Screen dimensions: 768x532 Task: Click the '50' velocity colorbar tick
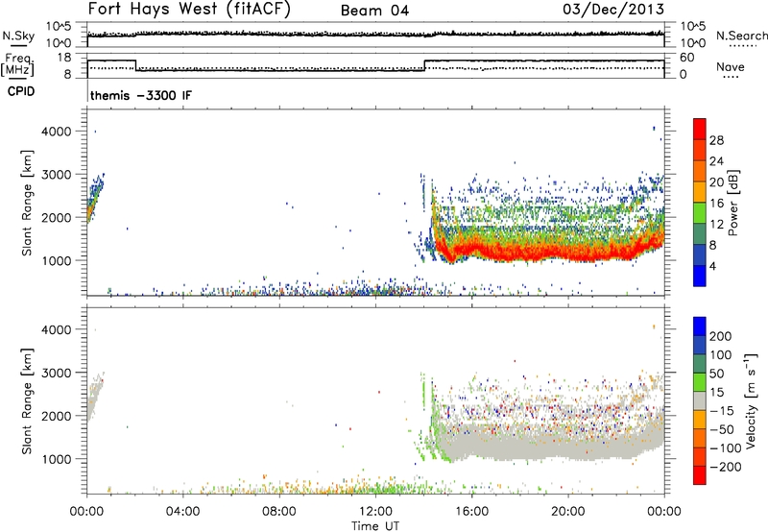tap(716, 374)
